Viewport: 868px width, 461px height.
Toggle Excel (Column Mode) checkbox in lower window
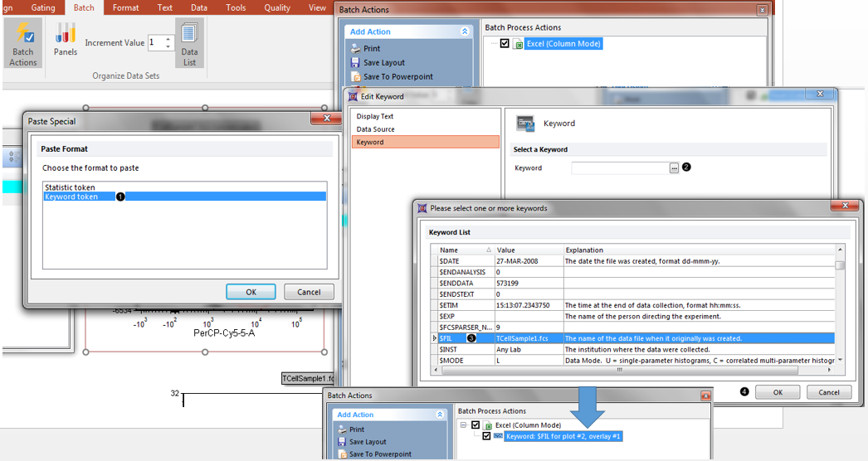[475, 425]
